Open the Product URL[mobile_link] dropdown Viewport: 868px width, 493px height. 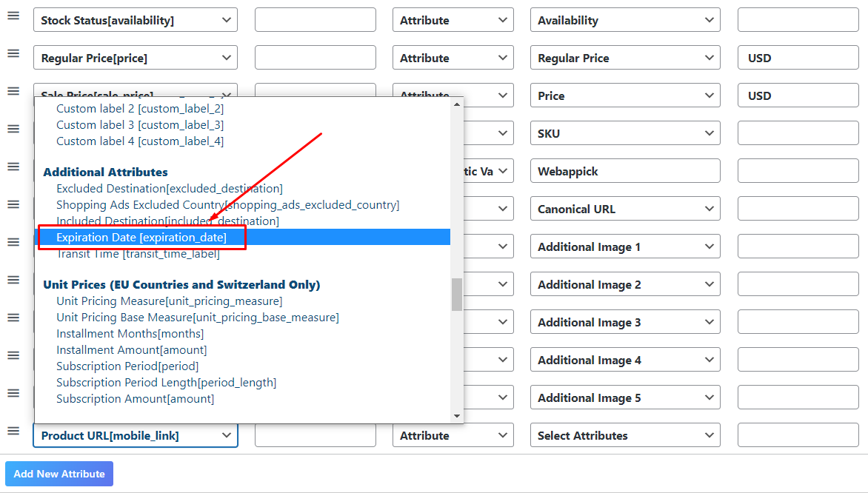pyautogui.click(x=135, y=435)
